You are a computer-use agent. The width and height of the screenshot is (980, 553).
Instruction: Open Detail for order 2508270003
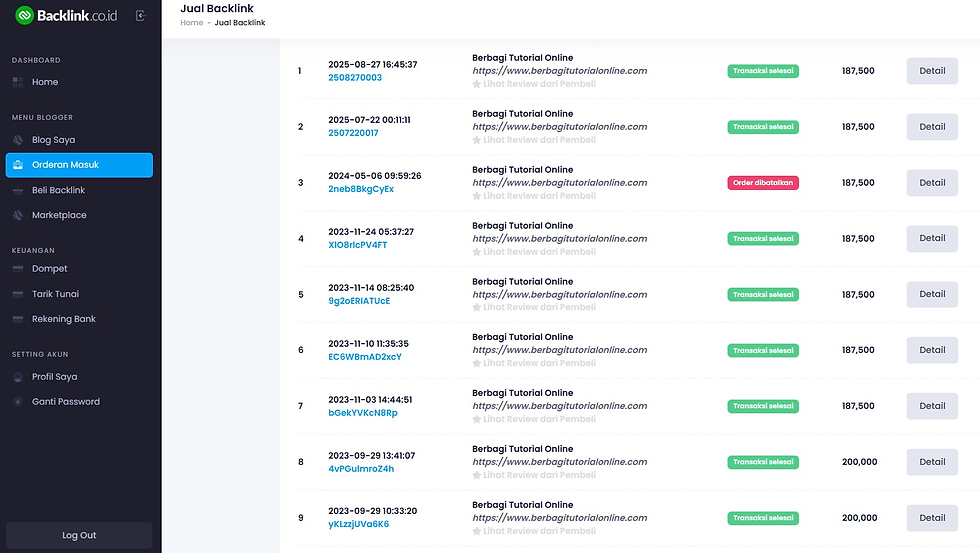coord(932,71)
